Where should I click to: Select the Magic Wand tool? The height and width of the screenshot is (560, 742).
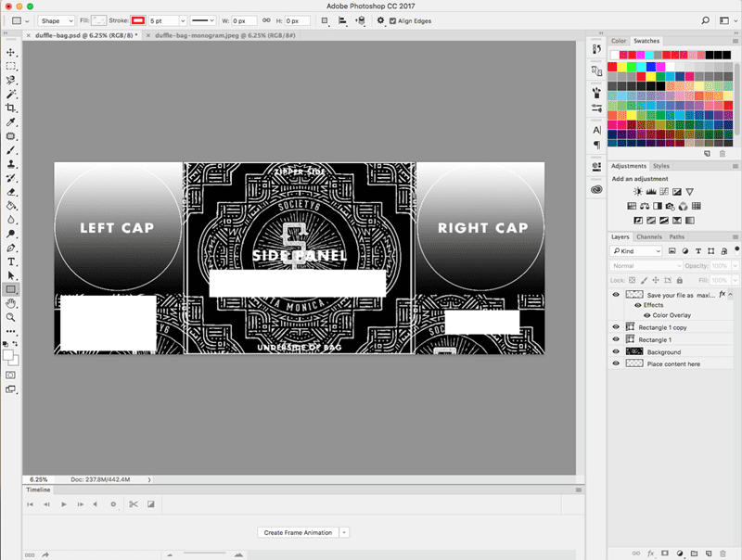point(11,95)
